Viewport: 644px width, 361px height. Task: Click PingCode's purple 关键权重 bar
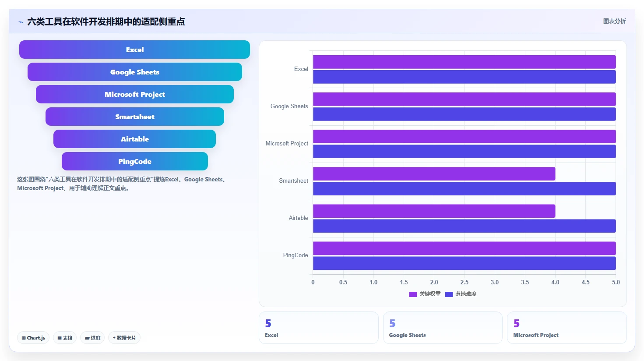click(x=464, y=248)
